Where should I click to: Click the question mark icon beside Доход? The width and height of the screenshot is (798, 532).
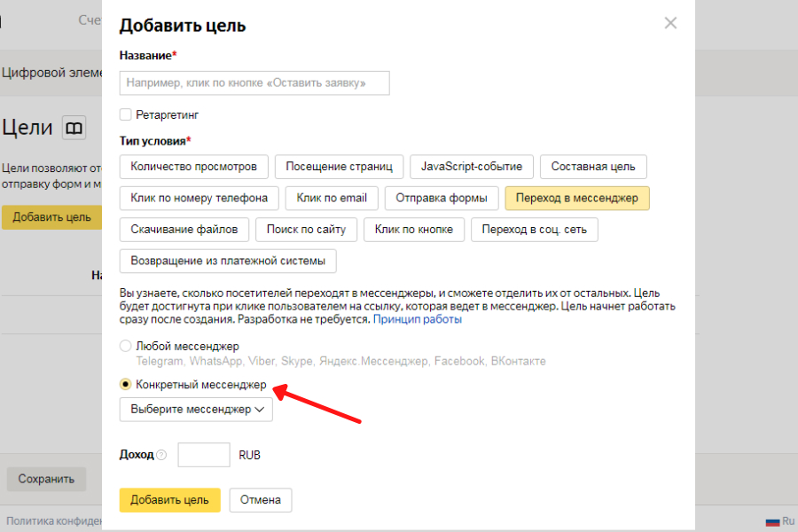click(x=161, y=456)
